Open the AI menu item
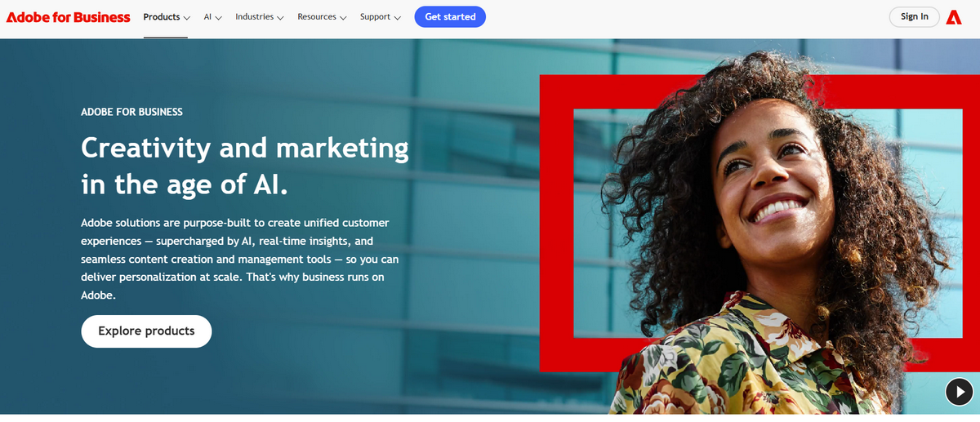980x422 pixels. [x=212, y=17]
